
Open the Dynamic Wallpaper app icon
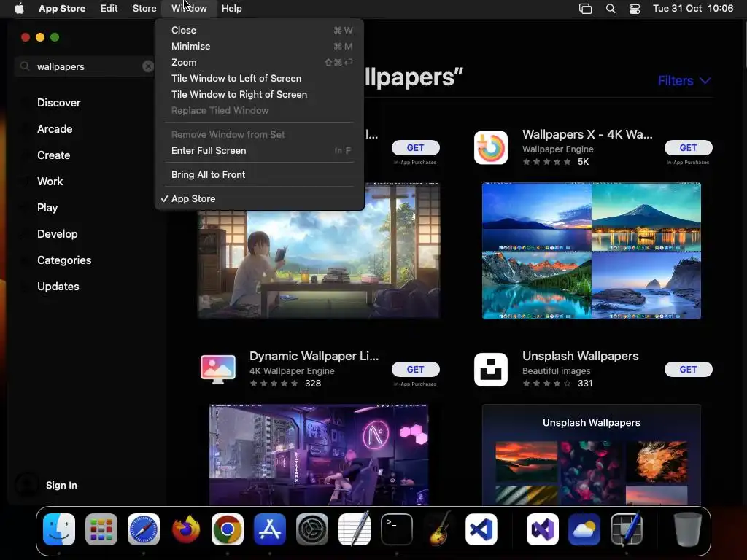(217, 369)
